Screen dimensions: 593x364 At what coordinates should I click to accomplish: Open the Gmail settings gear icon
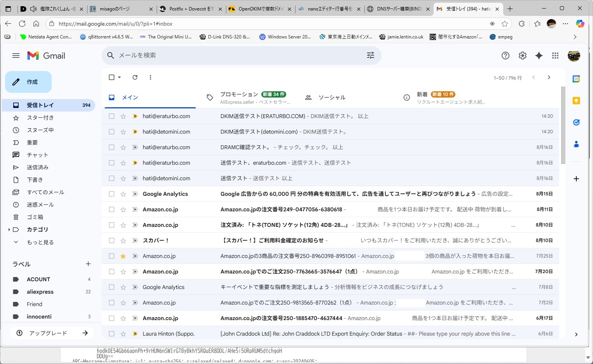coord(523,56)
